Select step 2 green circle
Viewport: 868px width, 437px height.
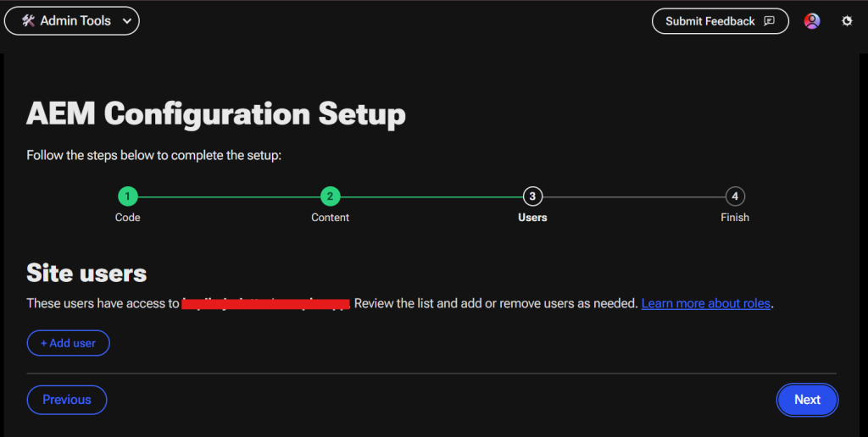pos(330,196)
